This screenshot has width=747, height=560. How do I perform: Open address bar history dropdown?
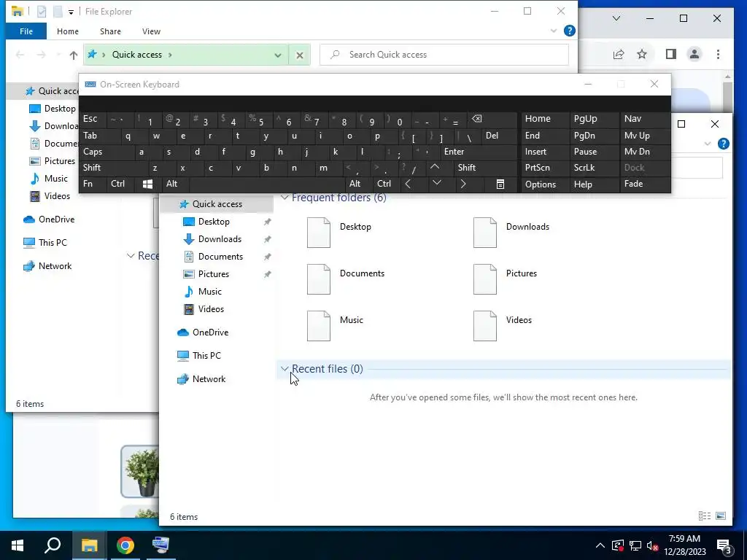(x=278, y=55)
